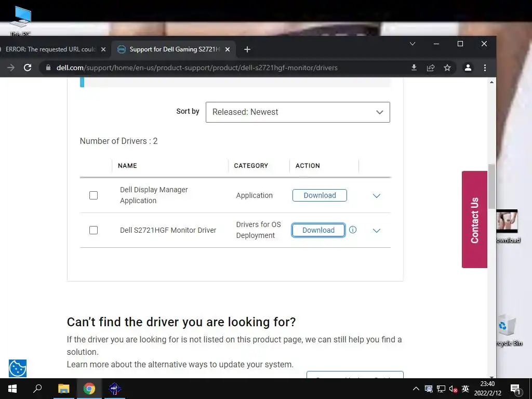Share this page icon
The height and width of the screenshot is (399, 532).
point(431,68)
